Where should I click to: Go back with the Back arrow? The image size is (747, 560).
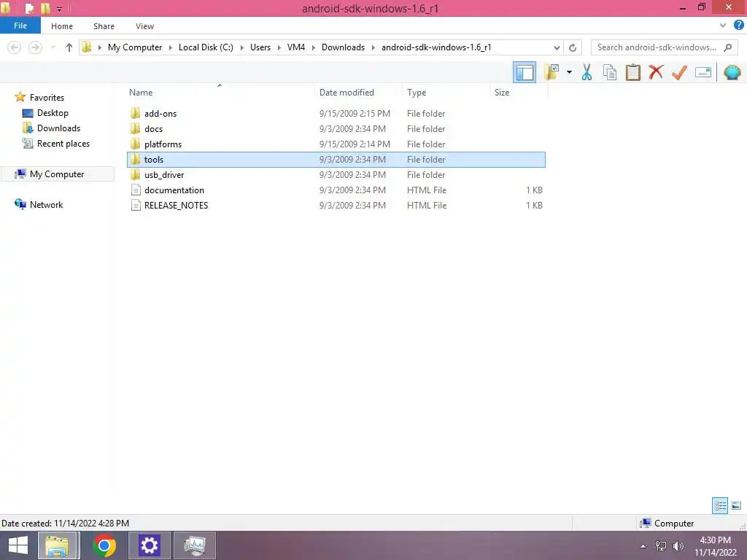click(x=15, y=47)
